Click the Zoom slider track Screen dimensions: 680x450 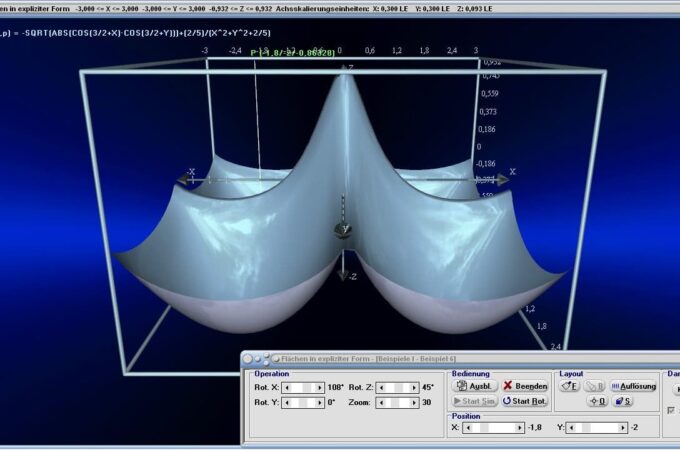click(398, 402)
